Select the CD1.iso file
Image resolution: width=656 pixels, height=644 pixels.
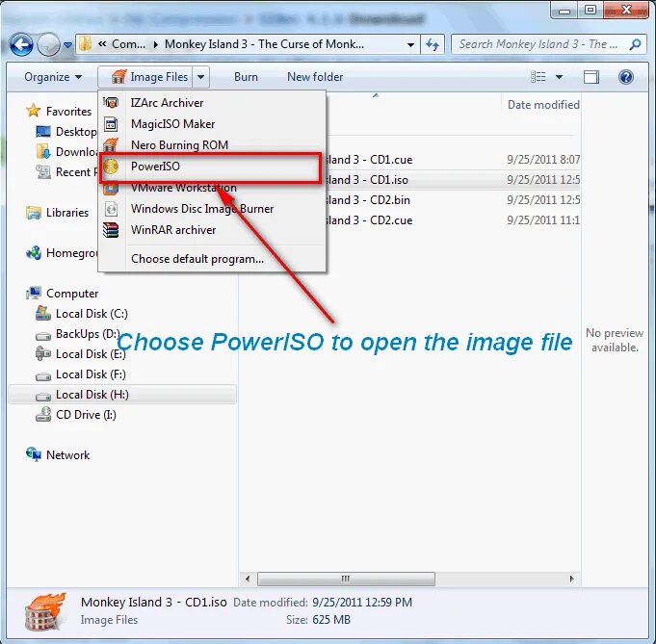pyautogui.click(x=366, y=180)
